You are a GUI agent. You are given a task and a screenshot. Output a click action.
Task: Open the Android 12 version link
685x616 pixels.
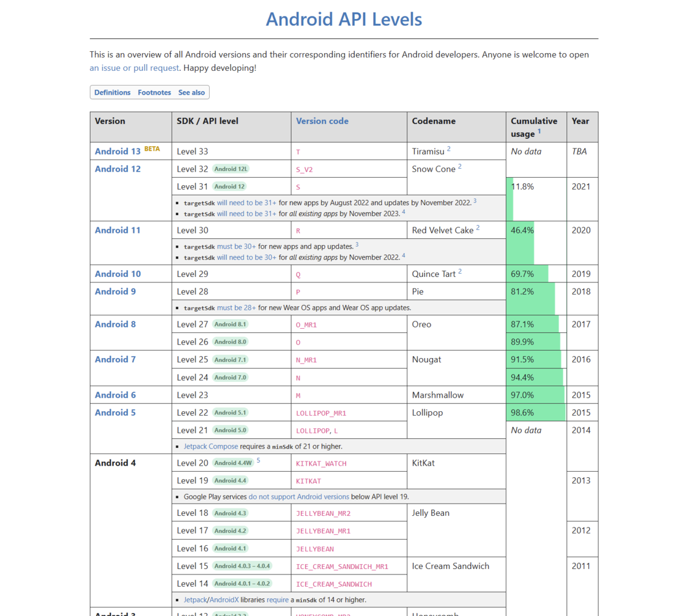(x=117, y=169)
